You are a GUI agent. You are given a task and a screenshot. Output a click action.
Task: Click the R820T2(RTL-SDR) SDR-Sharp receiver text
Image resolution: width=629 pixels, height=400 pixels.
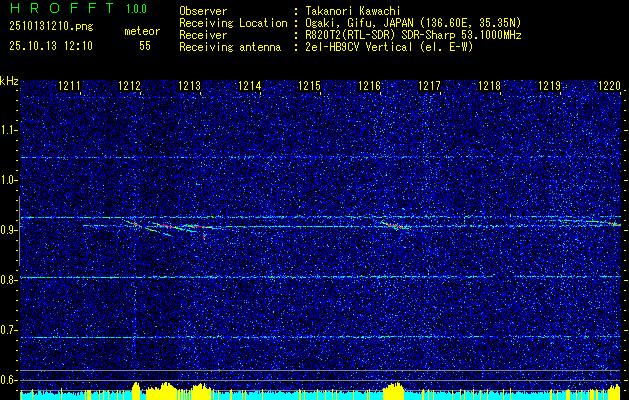click(x=414, y=35)
